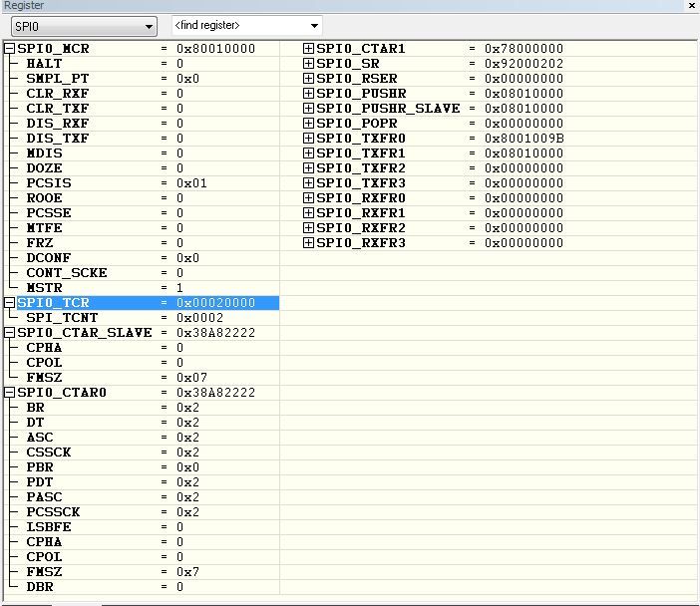Collapse the SPI0_TCR register node
The width and height of the screenshot is (700, 606).
10,303
